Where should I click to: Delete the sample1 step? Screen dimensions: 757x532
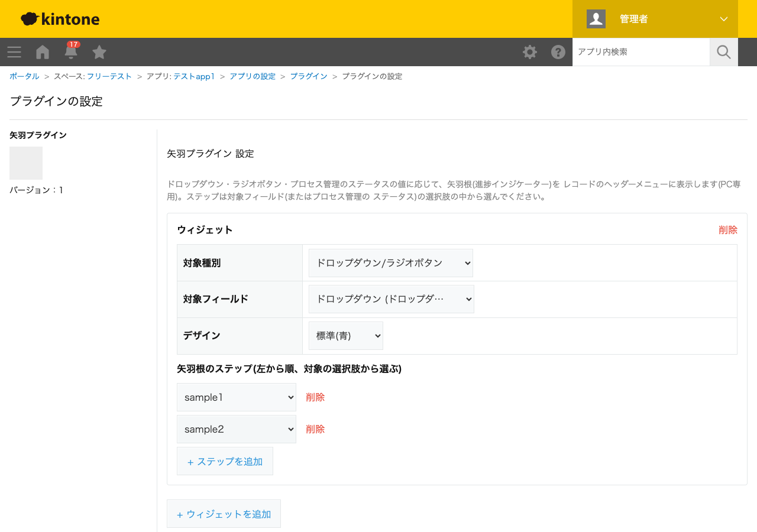coord(315,397)
